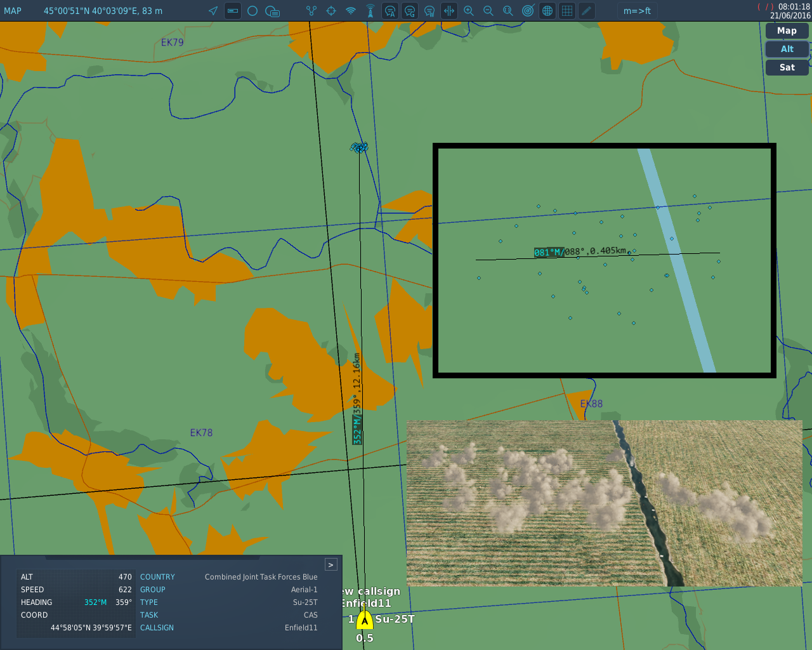Click the 352°M/359°,12.16km ruler label

coord(357,399)
